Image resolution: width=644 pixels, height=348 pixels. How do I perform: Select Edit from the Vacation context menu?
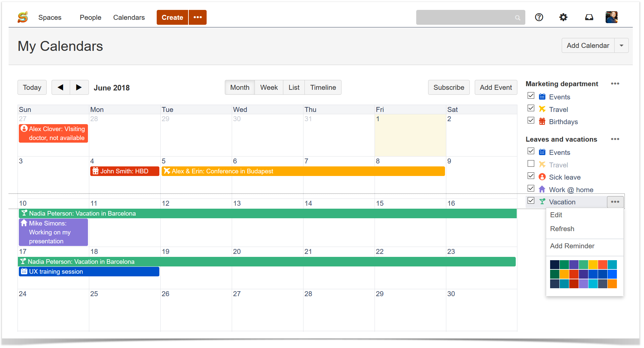pos(556,215)
